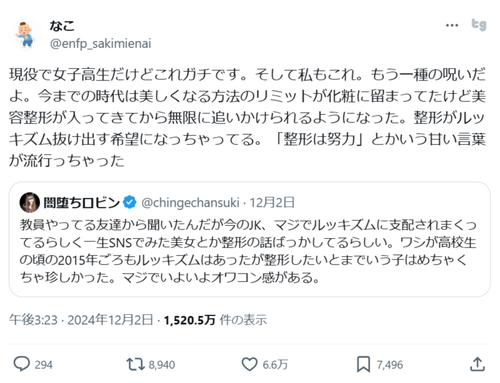The height and width of the screenshot is (383, 500).
Task: Open the quoted tweet body text
Action: tap(248, 251)
